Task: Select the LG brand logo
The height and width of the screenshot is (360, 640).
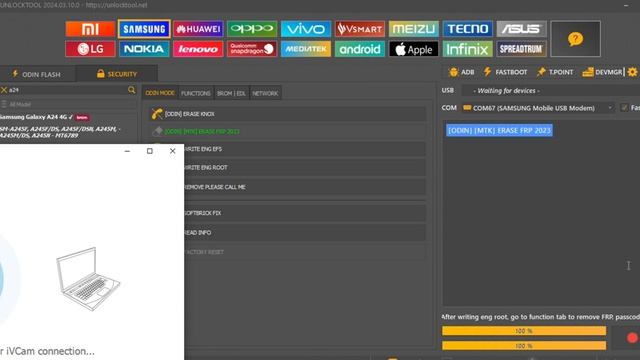Action: pos(90,49)
